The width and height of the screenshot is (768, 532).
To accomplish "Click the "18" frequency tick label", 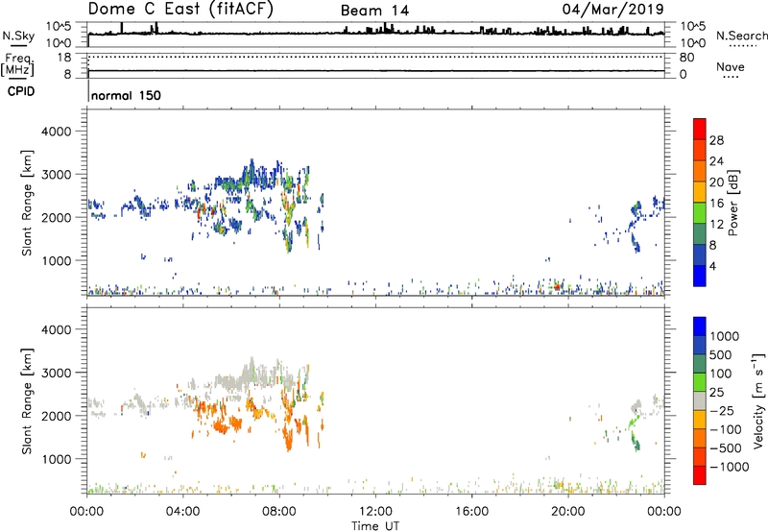I will 64,58.
